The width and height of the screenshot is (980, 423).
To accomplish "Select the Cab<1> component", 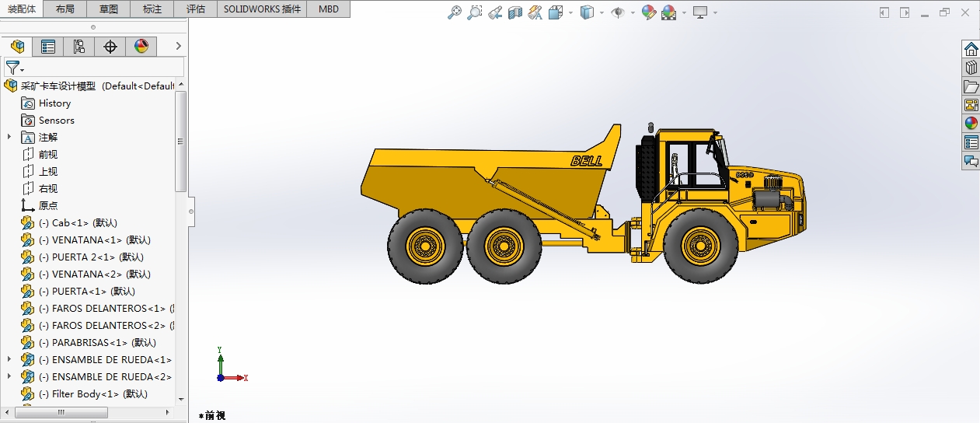I will tap(69, 222).
